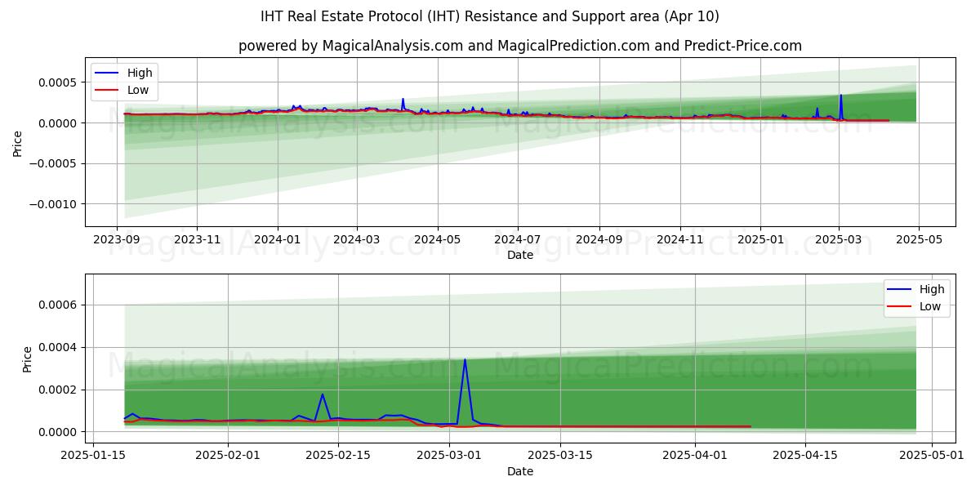Click the 2025-05-01 tick label in bottom chart

point(932,456)
